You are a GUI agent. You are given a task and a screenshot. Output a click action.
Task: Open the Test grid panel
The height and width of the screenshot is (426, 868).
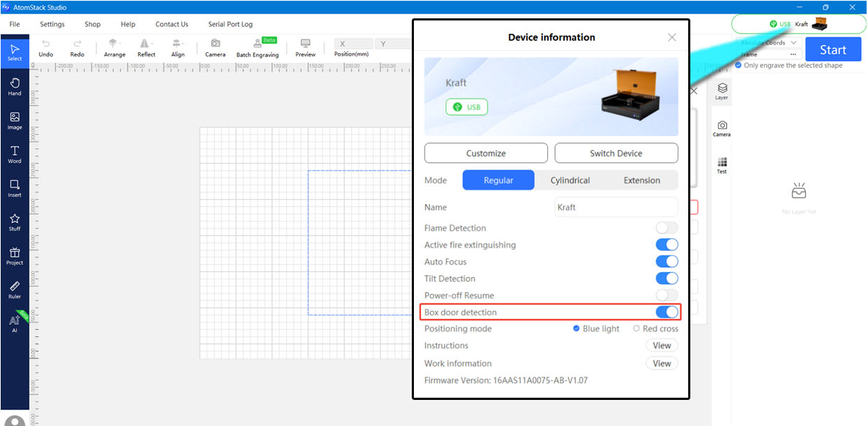pos(721,166)
